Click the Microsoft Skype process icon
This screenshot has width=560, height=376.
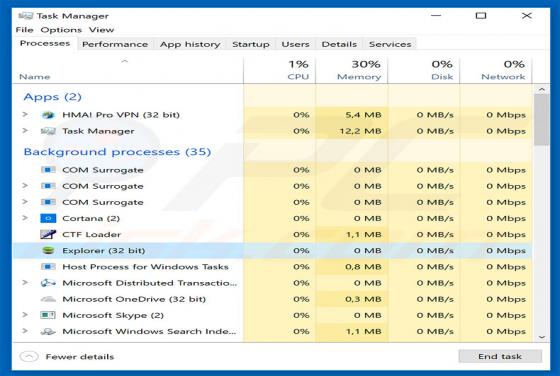(48, 315)
